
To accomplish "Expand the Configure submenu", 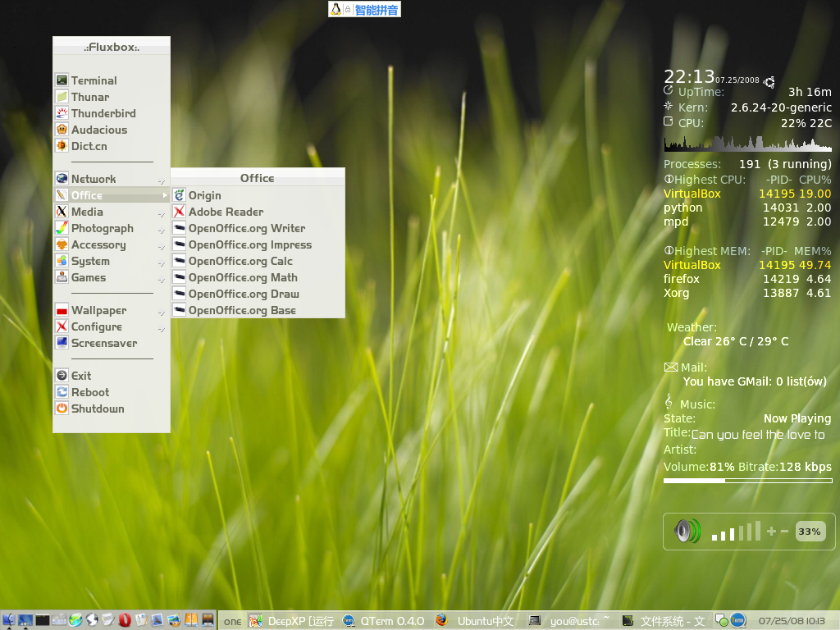I will 112,326.
